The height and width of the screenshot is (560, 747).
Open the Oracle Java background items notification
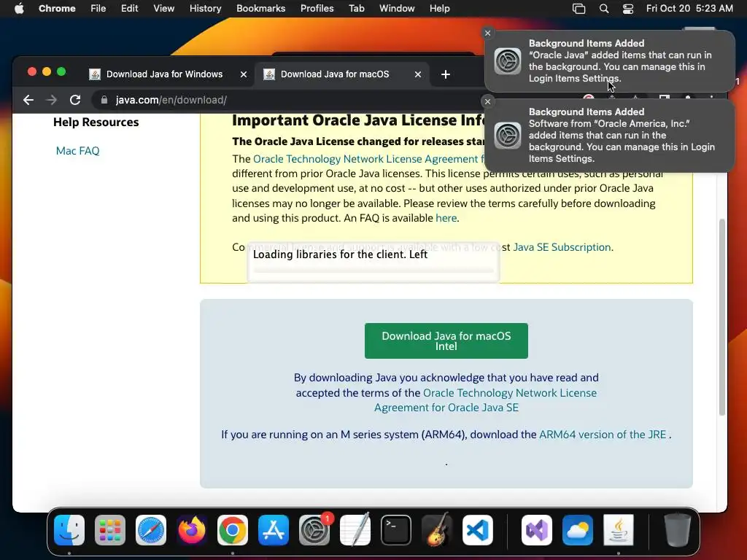610,61
